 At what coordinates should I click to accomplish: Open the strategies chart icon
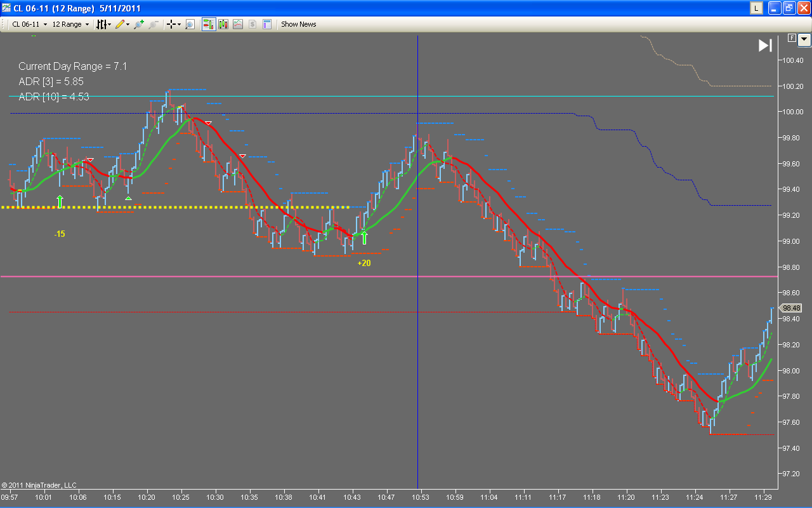click(238, 24)
